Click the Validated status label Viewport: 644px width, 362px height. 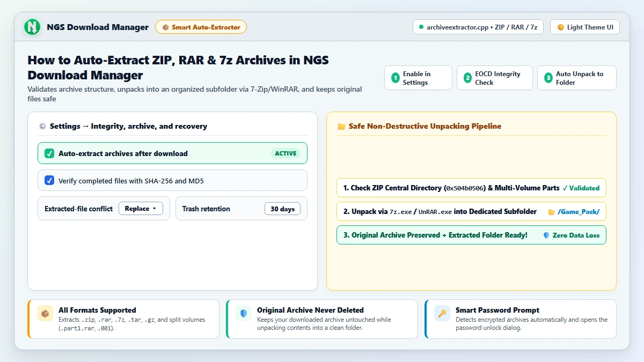click(581, 188)
